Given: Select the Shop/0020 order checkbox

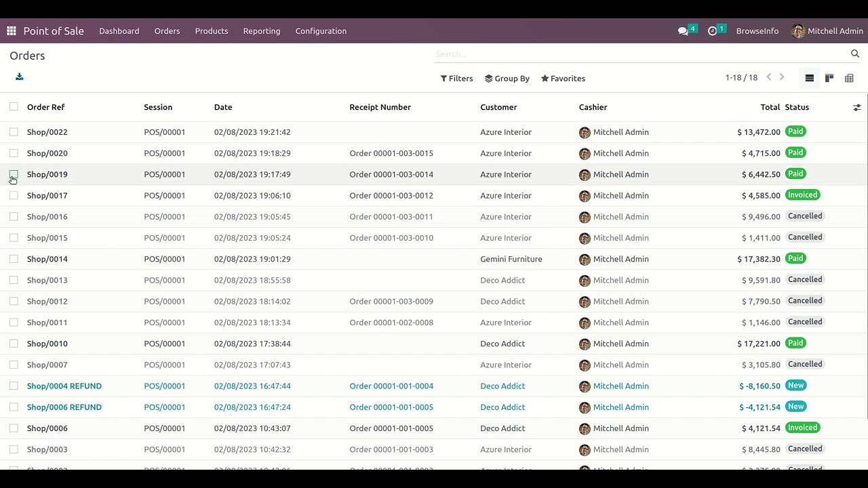Looking at the screenshot, I should coord(14,153).
